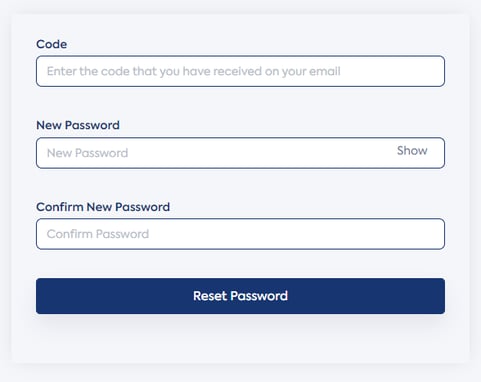The height and width of the screenshot is (382, 481).
Task: Click the 'Confirm Password' placeholder text
Action: tap(98, 234)
